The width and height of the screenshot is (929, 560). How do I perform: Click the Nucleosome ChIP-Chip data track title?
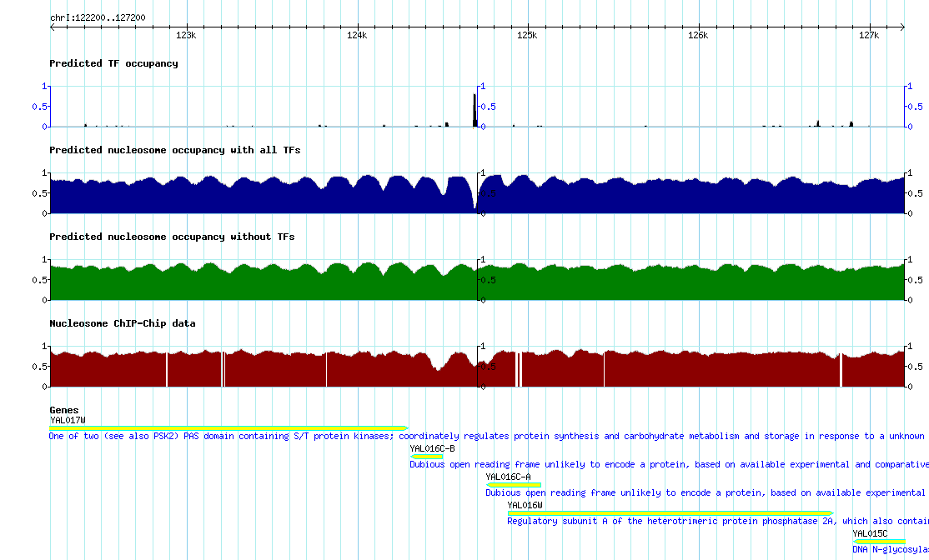[x=122, y=323]
